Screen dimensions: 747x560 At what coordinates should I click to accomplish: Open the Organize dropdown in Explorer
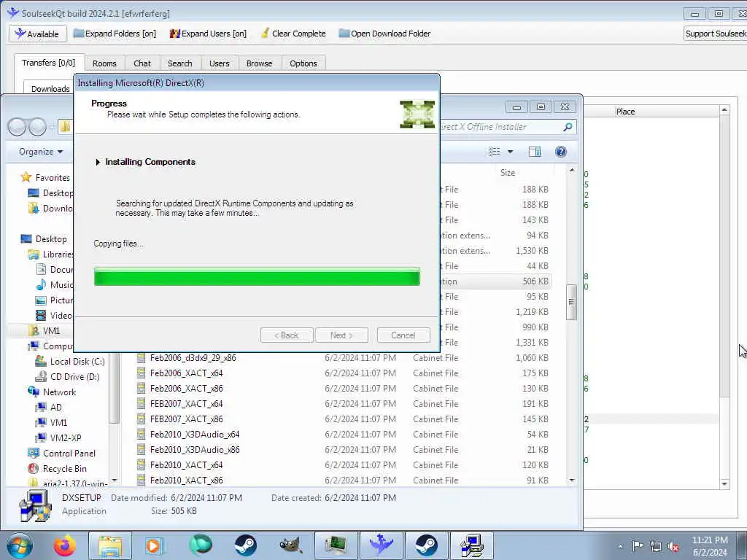(x=41, y=152)
